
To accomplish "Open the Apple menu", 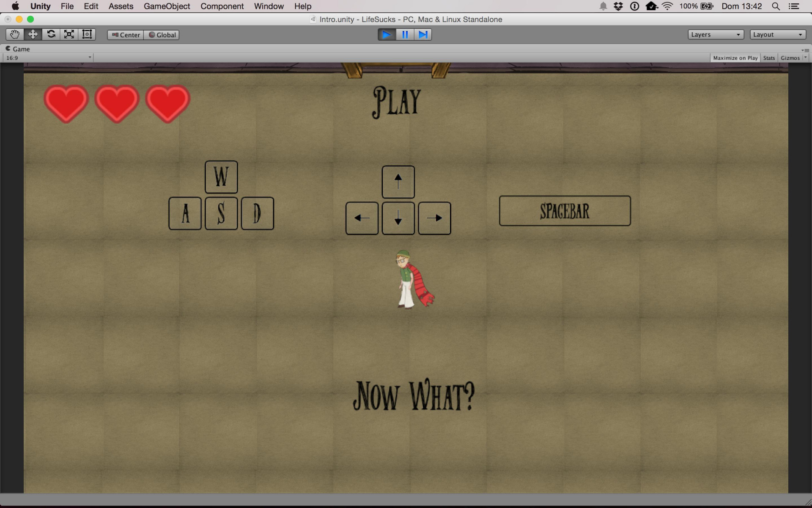I will [x=15, y=6].
